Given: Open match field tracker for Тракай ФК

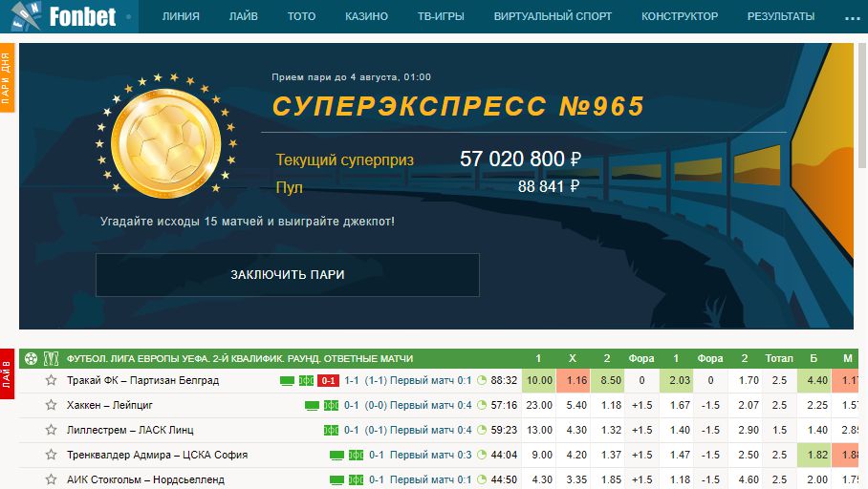Looking at the screenshot, I should click(x=306, y=380).
